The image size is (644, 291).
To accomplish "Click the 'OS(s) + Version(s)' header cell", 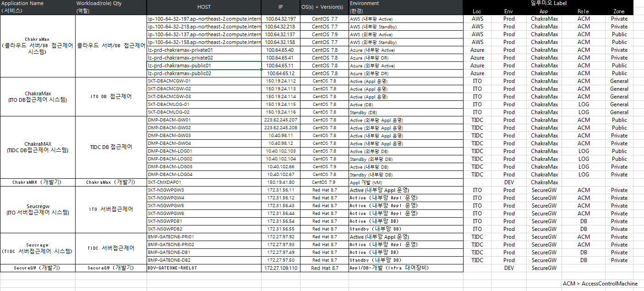I will [x=324, y=7].
